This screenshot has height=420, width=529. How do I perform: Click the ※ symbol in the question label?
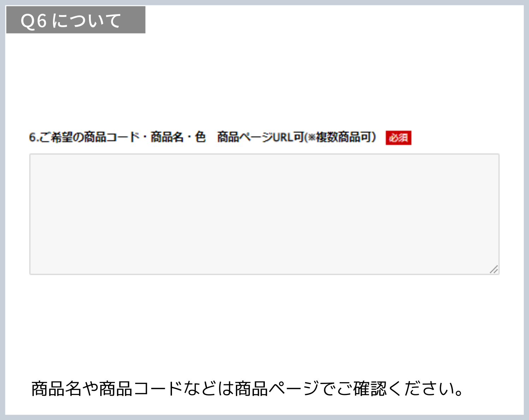click(311, 137)
